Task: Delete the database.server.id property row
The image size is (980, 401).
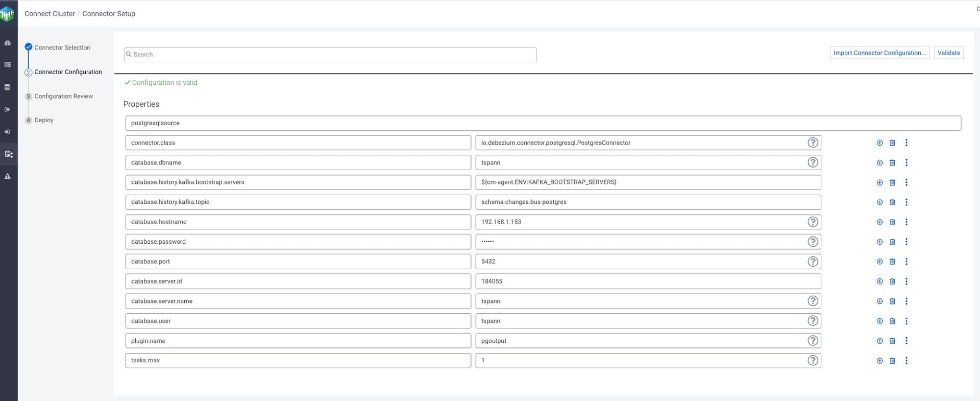Action: click(892, 281)
